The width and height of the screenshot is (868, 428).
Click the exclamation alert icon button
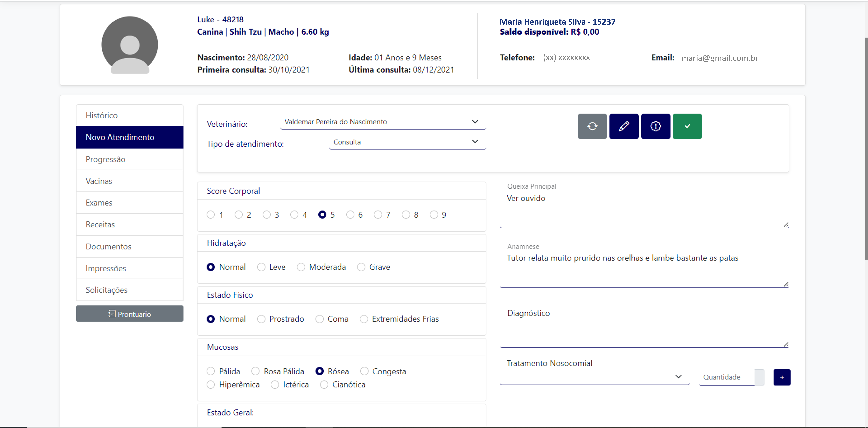(655, 126)
